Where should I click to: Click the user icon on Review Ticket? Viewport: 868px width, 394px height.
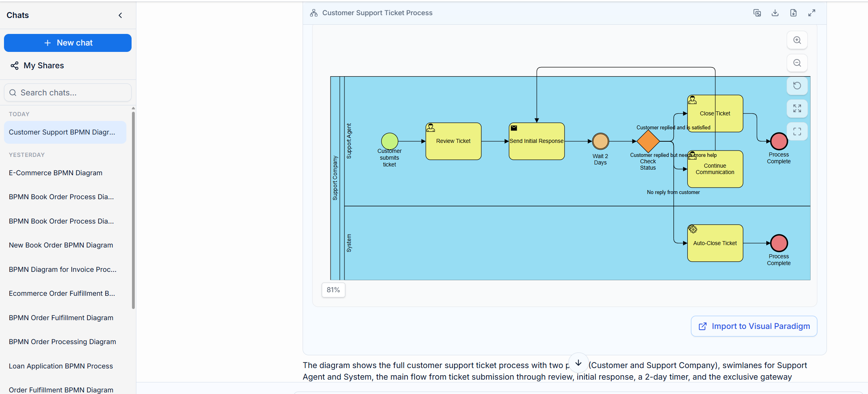[x=431, y=128]
